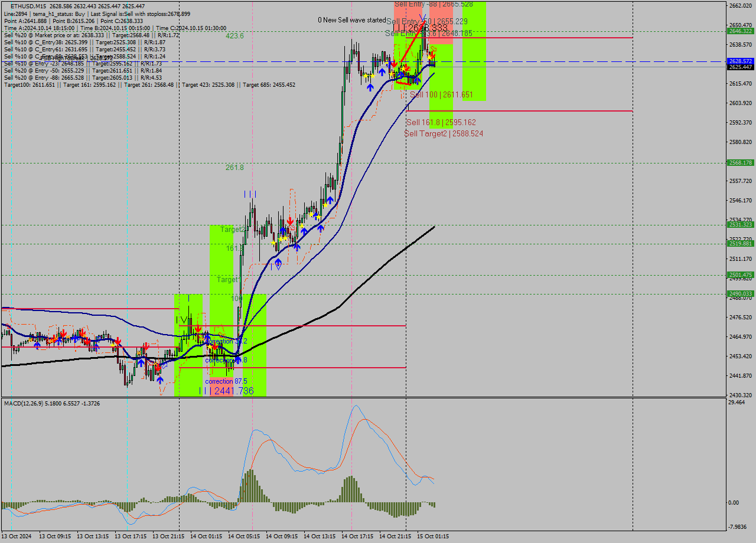Click the '14 Oct 05:15' time label
Screen dimensions: 756x543
(x=244, y=537)
